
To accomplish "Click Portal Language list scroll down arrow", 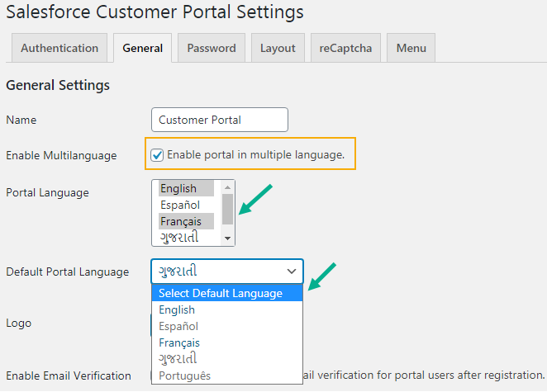I will click(227, 239).
